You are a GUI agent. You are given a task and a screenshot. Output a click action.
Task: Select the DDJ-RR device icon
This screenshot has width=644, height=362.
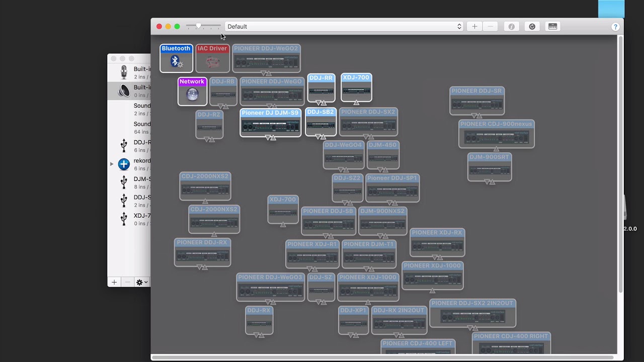pyautogui.click(x=321, y=88)
